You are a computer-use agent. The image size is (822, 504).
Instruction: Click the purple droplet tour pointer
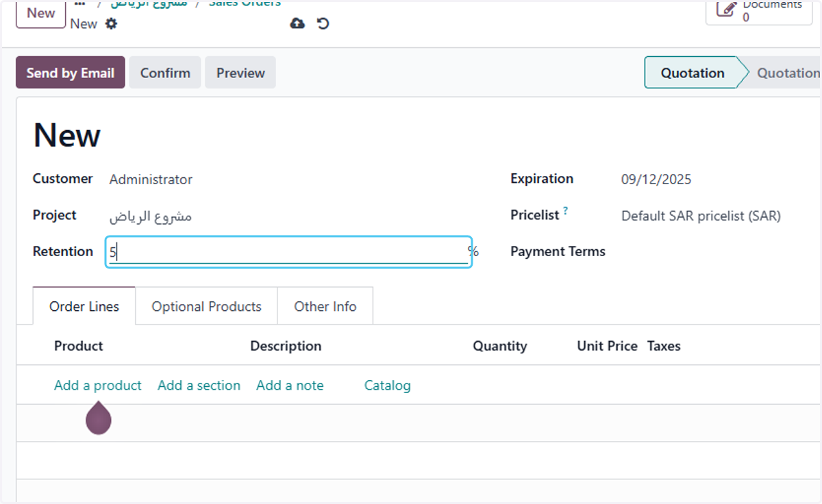tap(99, 418)
